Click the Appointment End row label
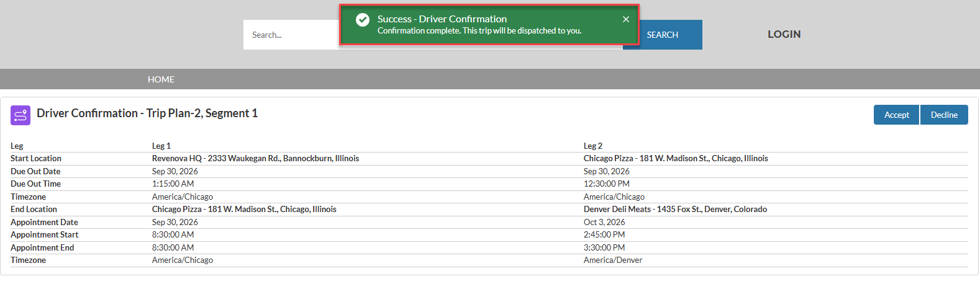Screen dimensions: 980x284 (42, 247)
